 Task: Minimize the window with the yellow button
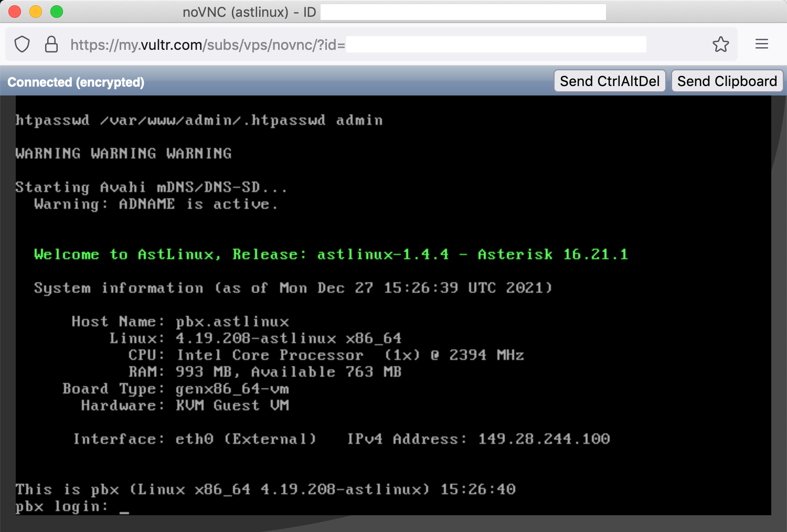click(x=36, y=12)
